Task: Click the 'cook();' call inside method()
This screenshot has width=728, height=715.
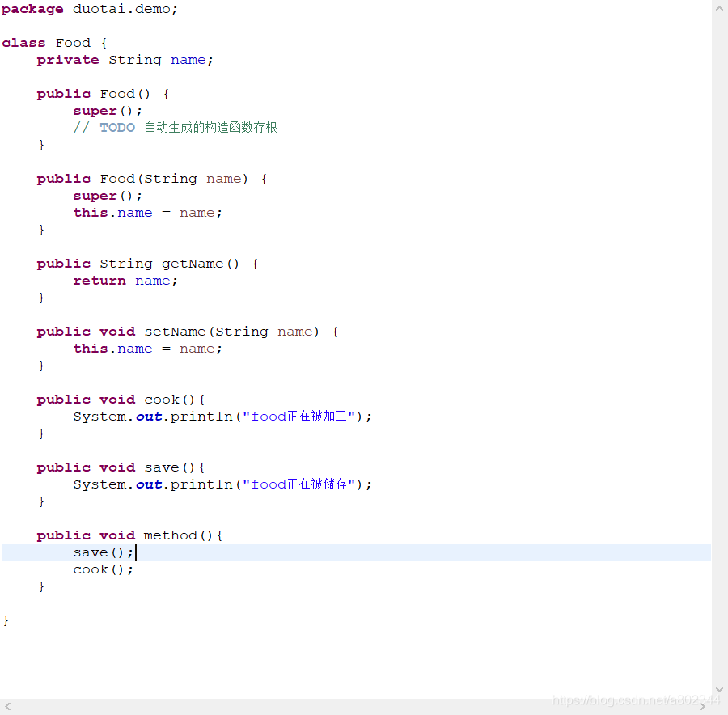Action: pos(104,569)
